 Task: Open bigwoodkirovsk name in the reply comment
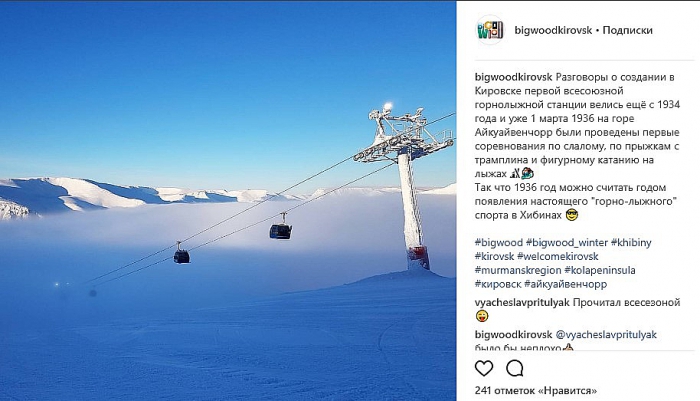[x=513, y=334]
